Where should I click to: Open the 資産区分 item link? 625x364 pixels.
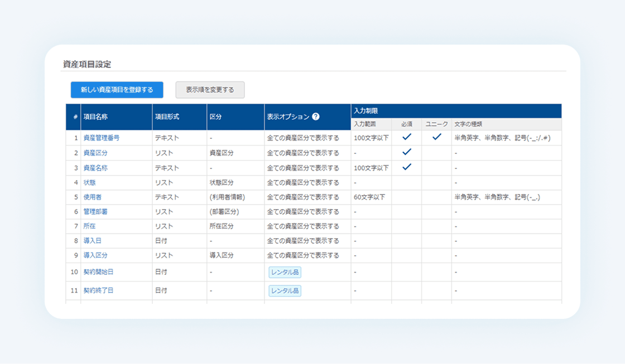tap(95, 153)
